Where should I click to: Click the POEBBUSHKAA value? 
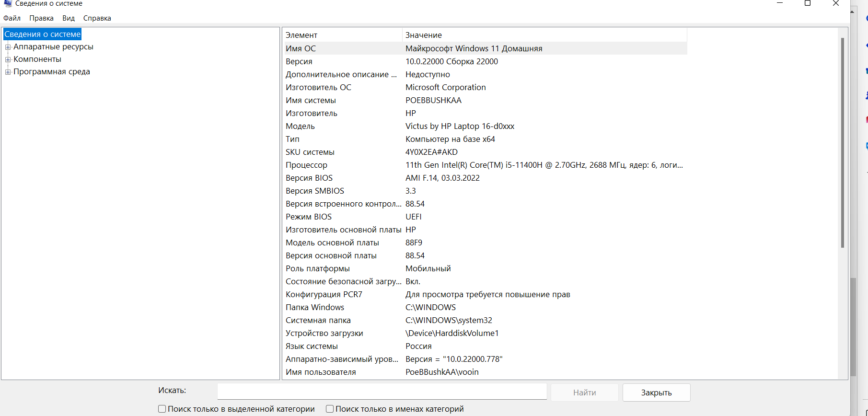[433, 100]
